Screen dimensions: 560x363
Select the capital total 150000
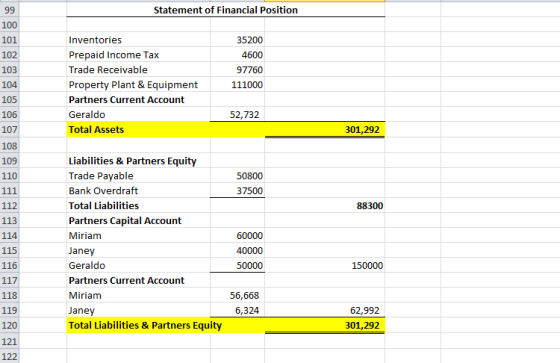[x=325, y=265]
